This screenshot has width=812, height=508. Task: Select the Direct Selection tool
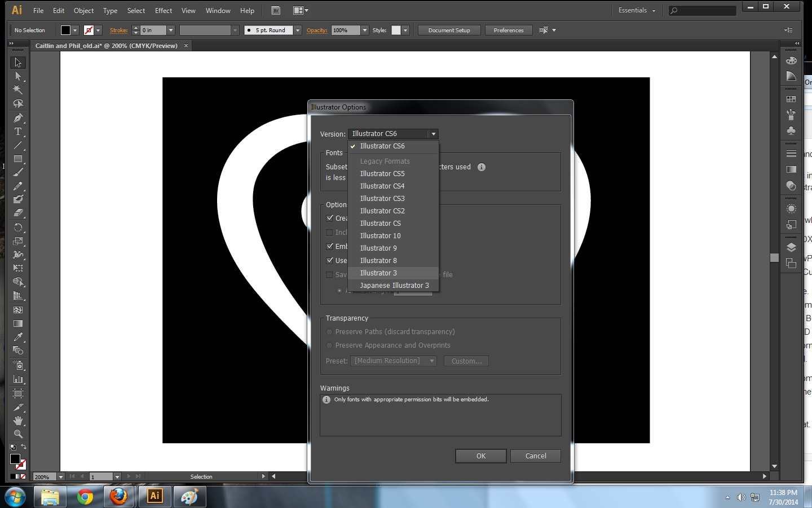coord(18,76)
